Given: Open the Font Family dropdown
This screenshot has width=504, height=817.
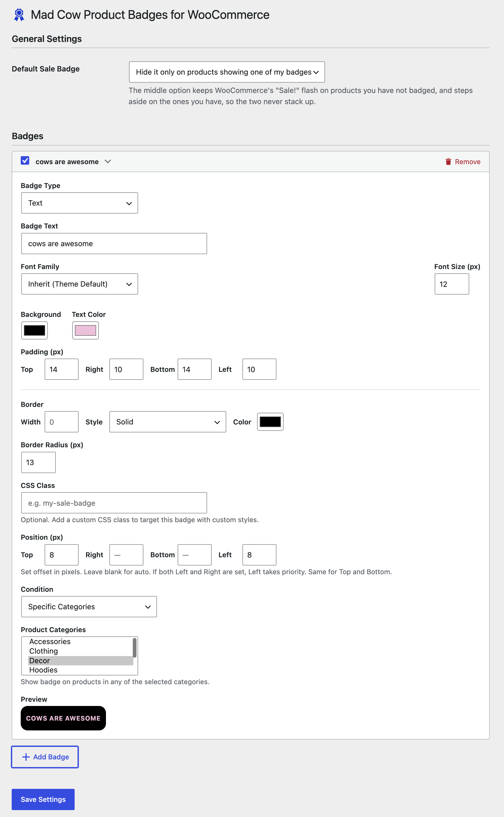Looking at the screenshot, I should pyautogui.click(x=79, y=284).
